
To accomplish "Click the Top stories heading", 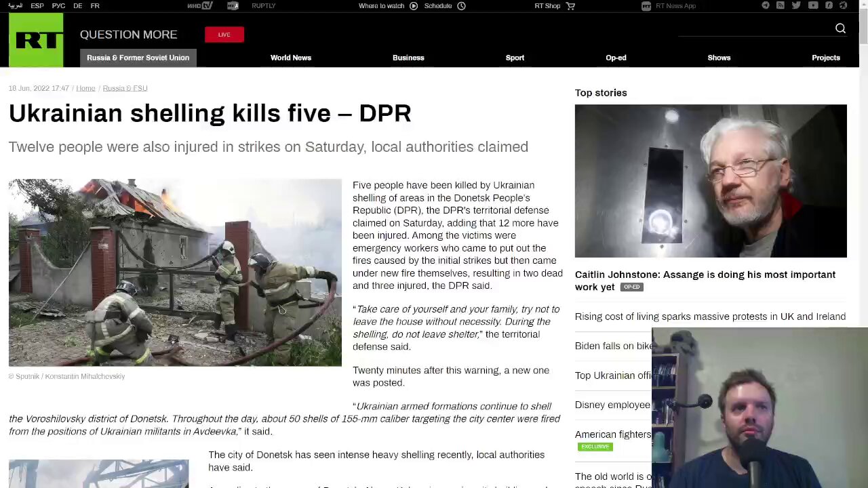I will [601, 93].
